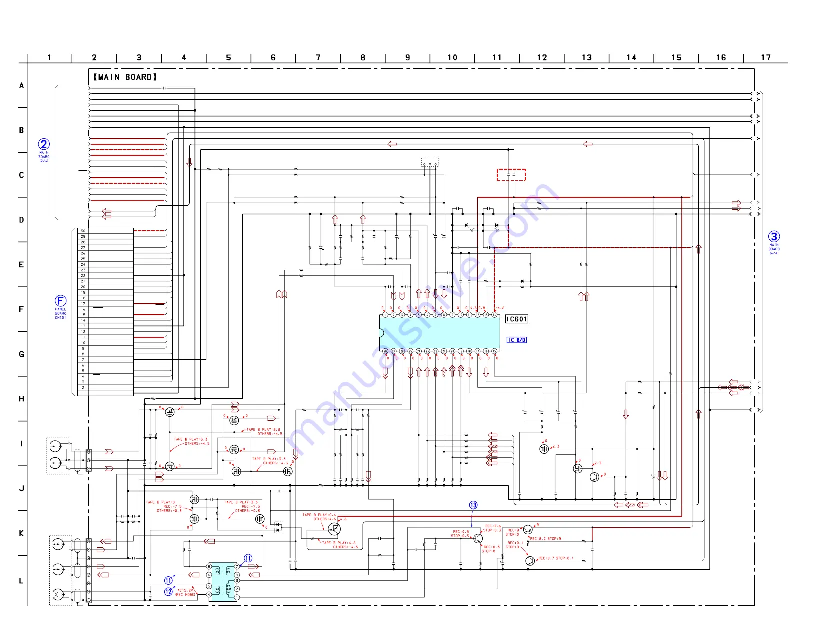Click the X-marked jack symbol
The image size is (840, 632).
click(58, 594)
